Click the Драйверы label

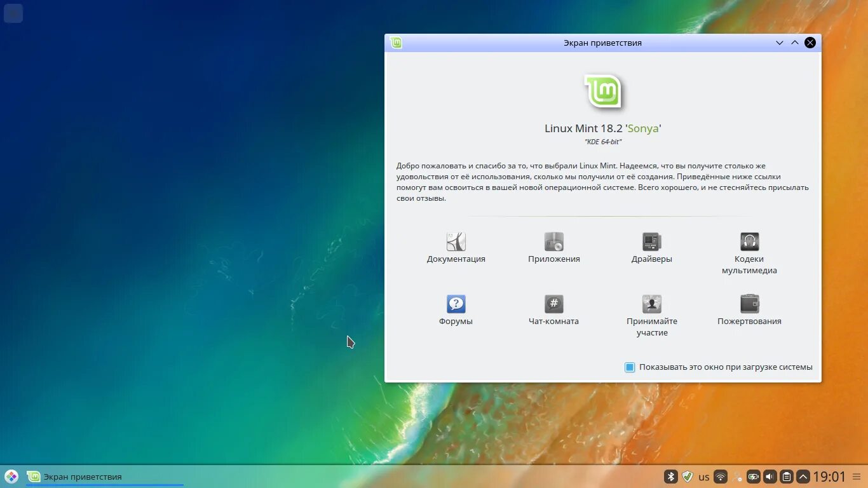click(651, 259)
